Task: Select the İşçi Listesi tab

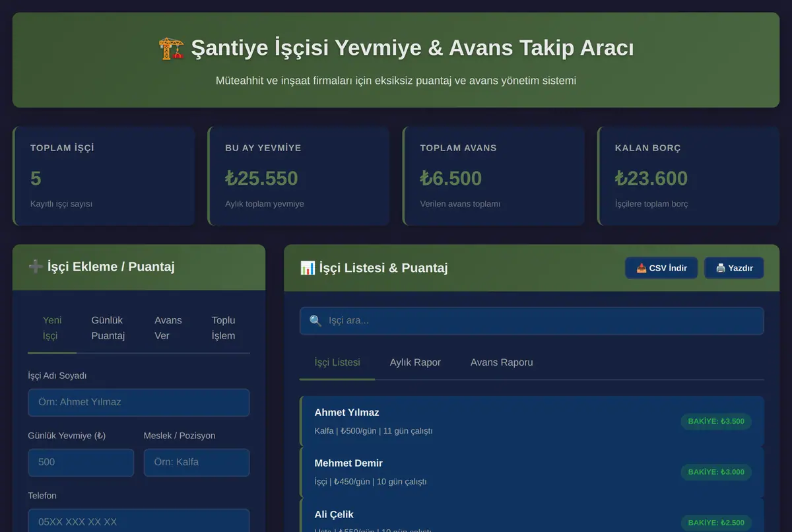Action: 337,362
